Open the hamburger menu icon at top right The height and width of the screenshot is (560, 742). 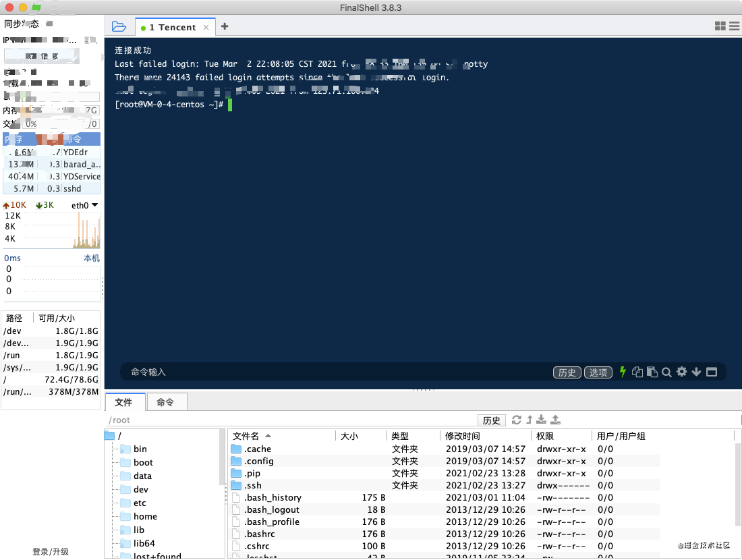735,26
